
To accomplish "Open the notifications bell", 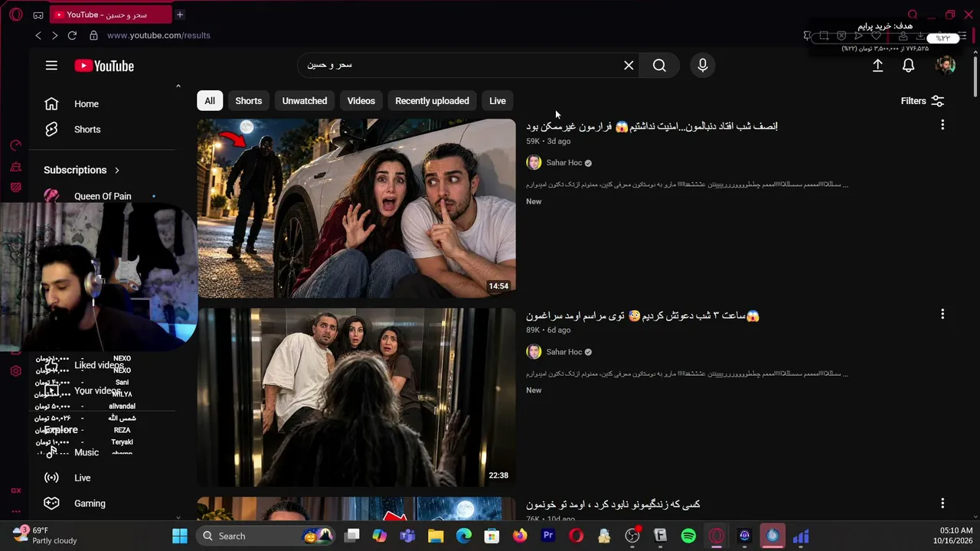I will click(908, 66).
